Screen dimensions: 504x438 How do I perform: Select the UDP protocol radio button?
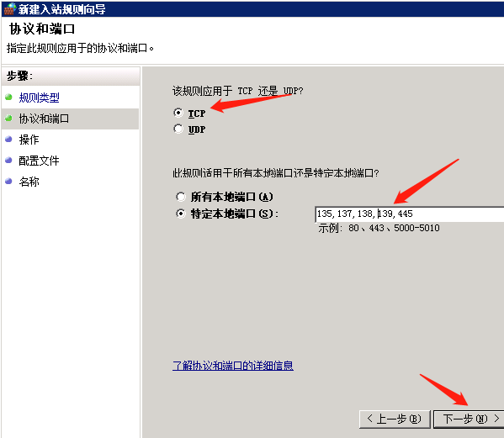pyautogui.click(x=178, y=129)
